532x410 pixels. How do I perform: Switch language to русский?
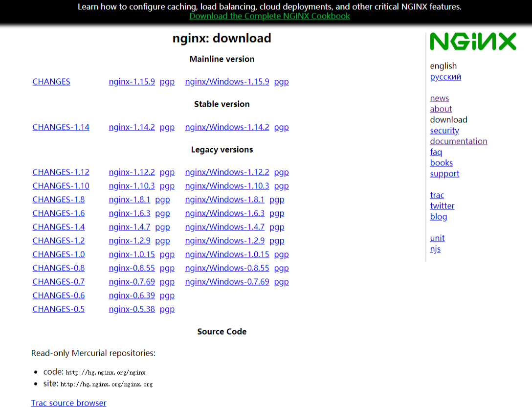(x=445, y=77)
